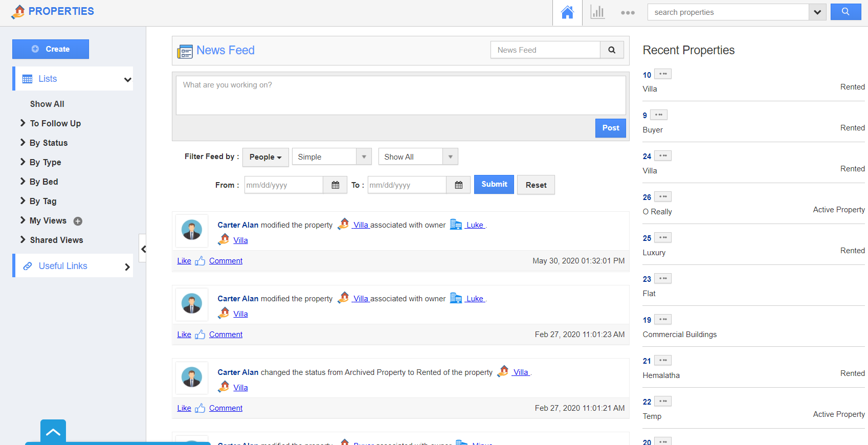The image size is (868, 445).
Task: Open the three-dot more menu in header
Action: click(x=628, y=13)
